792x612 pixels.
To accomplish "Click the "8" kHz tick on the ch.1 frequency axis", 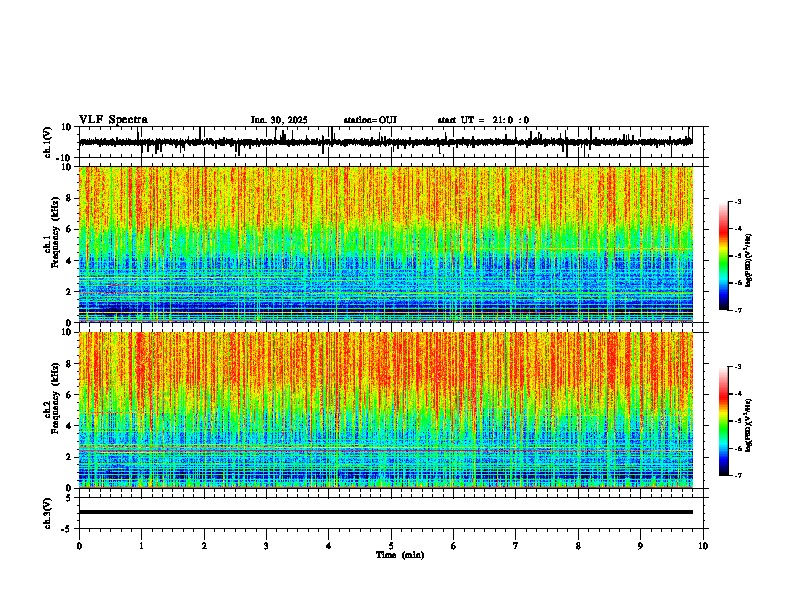I will coord(69,198).
